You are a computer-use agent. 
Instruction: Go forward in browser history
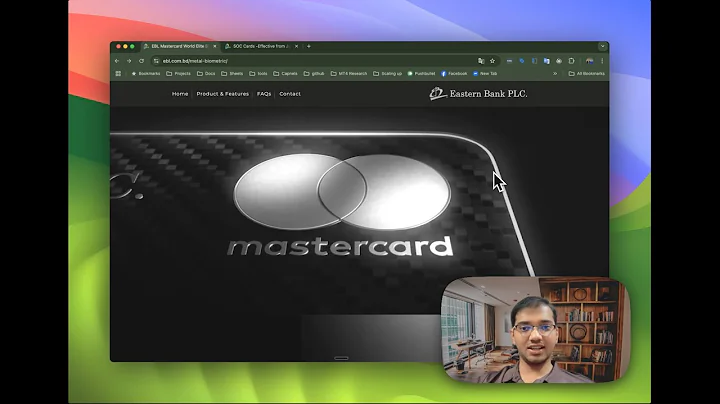coord(129,61)
